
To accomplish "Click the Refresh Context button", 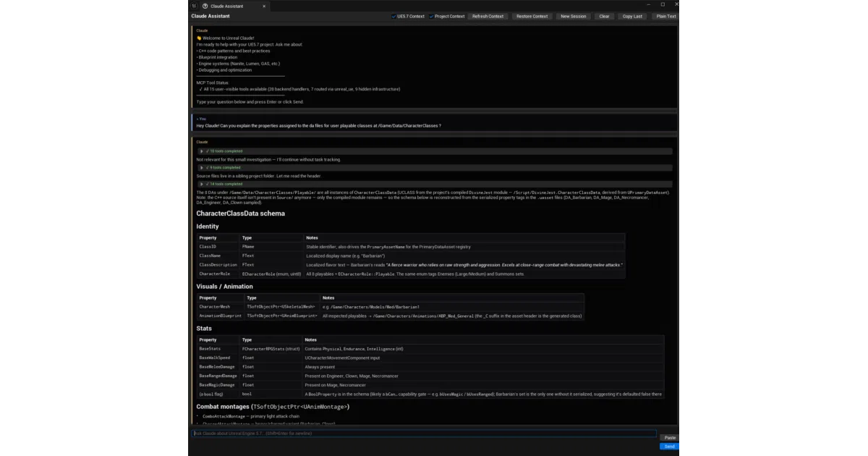I will click(x=488, y=16).
